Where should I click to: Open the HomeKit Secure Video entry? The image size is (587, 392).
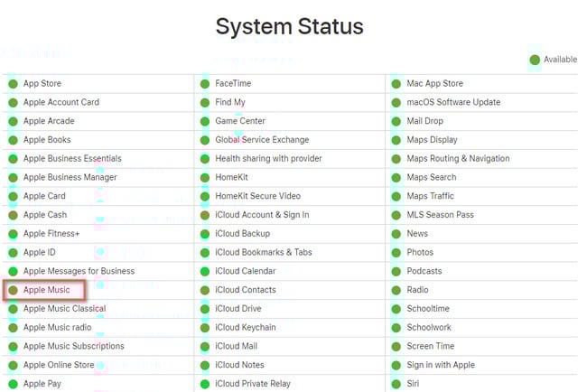[x=258, y=196]
